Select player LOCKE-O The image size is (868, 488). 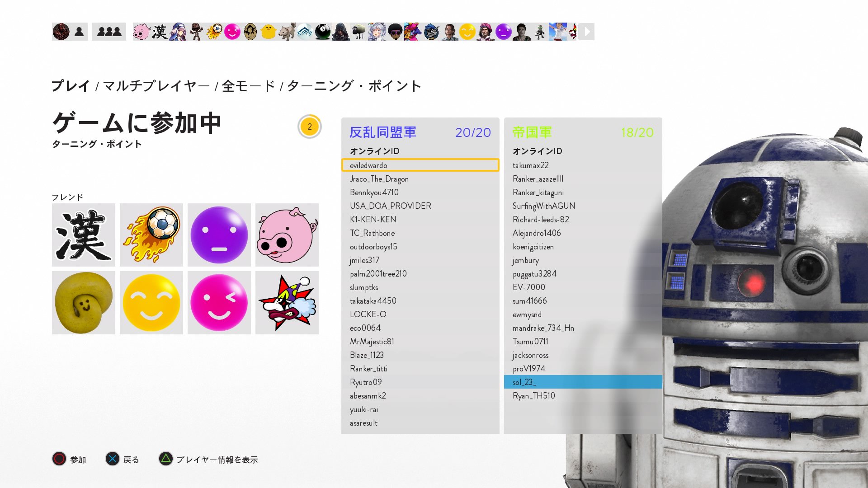click(x=420, y=314)
